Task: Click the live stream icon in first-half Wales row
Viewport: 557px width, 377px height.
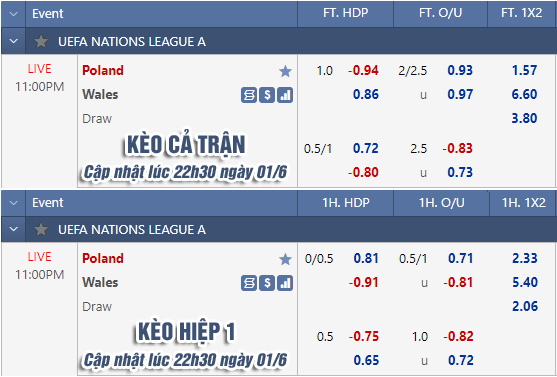Action: [x=249, y=283]
